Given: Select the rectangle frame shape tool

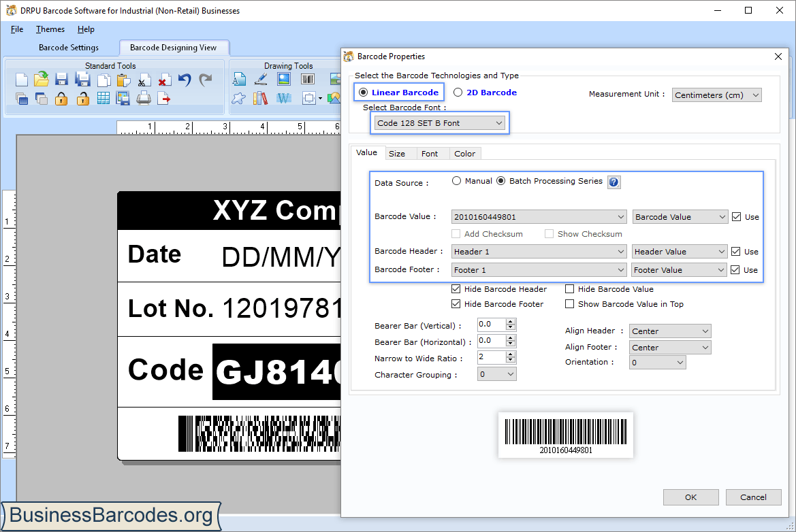Looking at the screenshot, I should pyautogui.click(x=308, y=98).
